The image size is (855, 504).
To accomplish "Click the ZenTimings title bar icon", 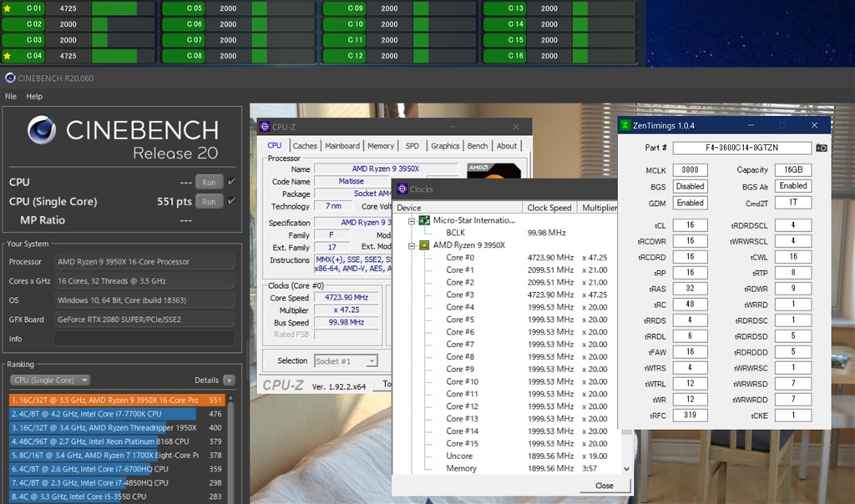I will (625, 125).
